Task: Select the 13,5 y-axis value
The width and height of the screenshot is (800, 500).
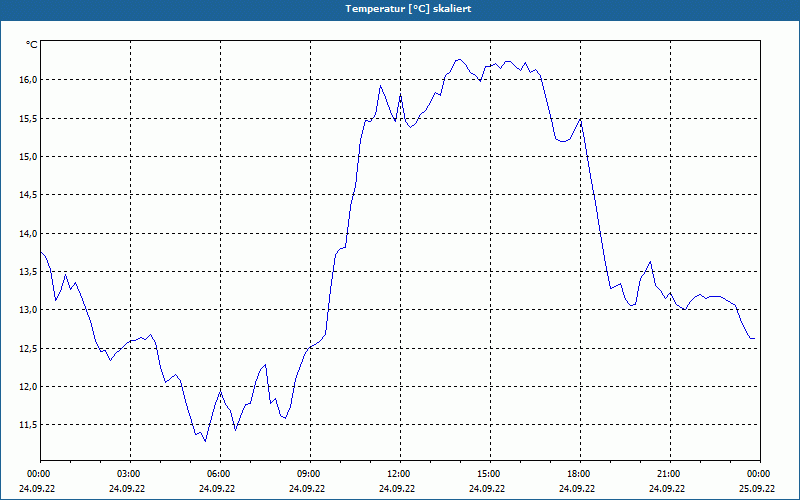Action: (x=29, y=272)
